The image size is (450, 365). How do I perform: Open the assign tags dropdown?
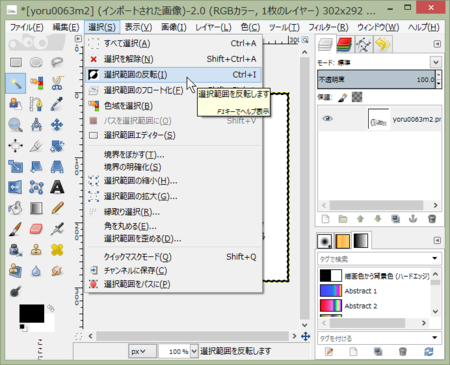point(435,338)
